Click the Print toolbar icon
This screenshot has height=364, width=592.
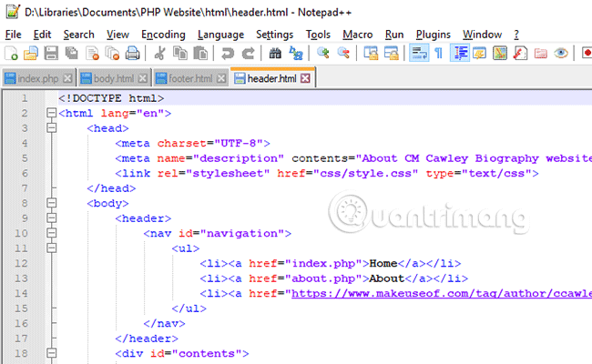[x=133, y=53]
